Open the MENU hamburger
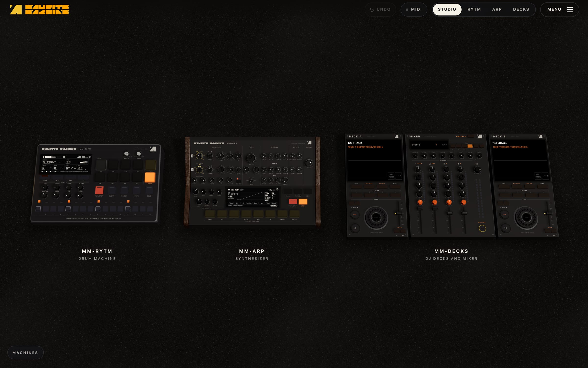This screenshot has height=368, width=588. pos(560,10)
